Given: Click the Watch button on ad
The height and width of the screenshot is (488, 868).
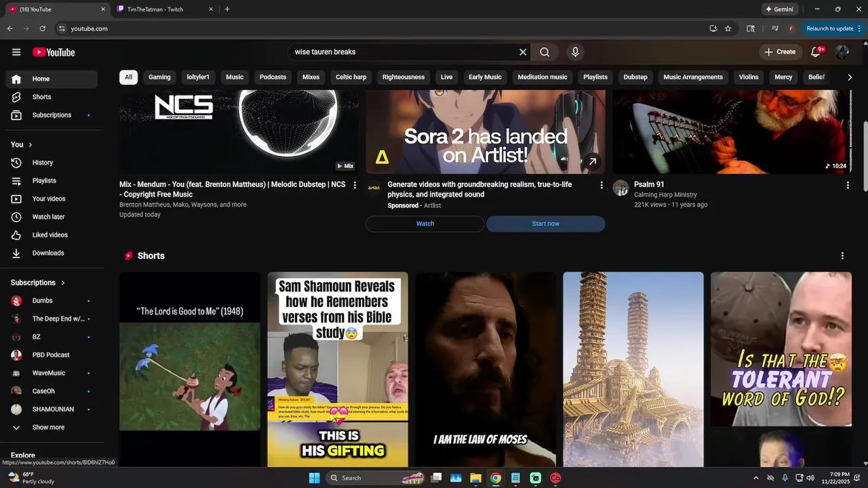Looking at the screenshot, I should point(425,224).
